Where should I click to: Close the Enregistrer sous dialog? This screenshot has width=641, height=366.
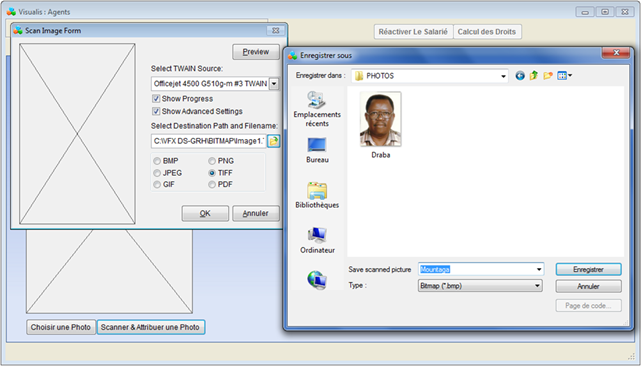coord(616,52)
